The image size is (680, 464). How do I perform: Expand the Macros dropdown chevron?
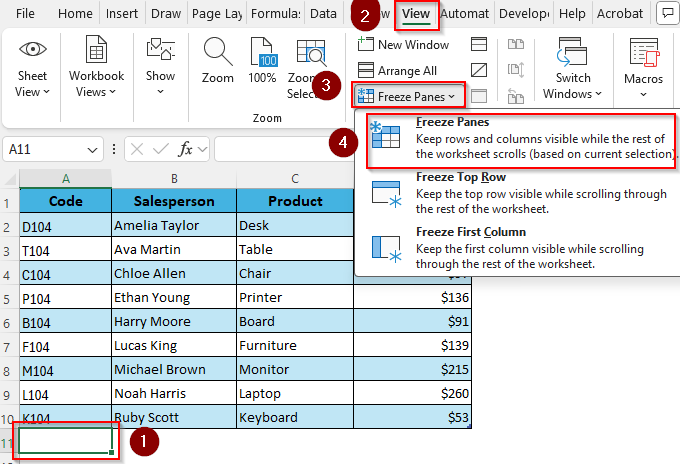click(x=644, y=94)
